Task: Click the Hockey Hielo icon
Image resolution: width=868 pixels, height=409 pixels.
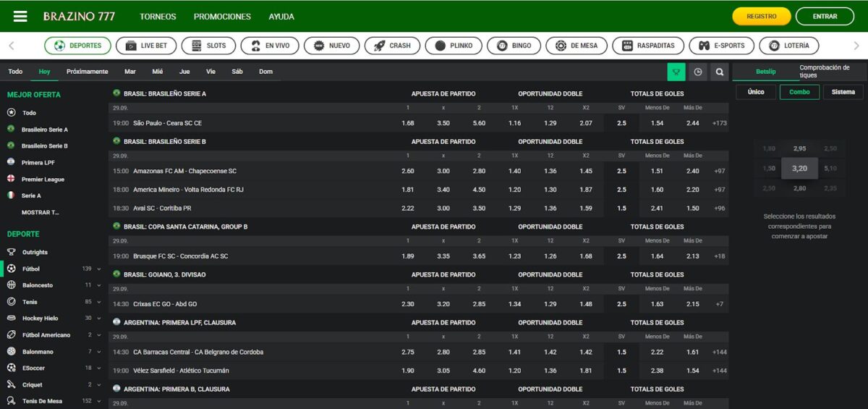Action: coord(11,319)
